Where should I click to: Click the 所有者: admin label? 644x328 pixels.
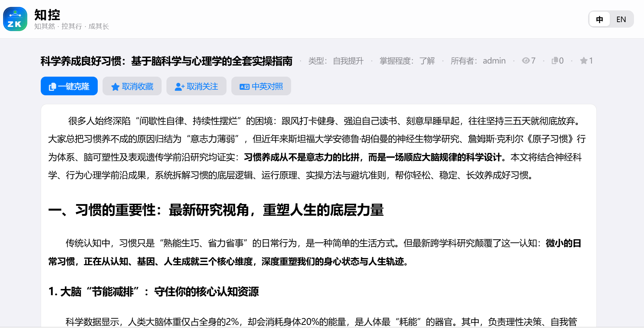coord(478,61)
